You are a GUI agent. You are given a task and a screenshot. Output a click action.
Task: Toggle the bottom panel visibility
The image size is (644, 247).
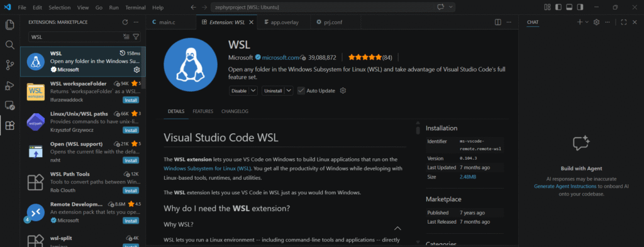[569, 8]
